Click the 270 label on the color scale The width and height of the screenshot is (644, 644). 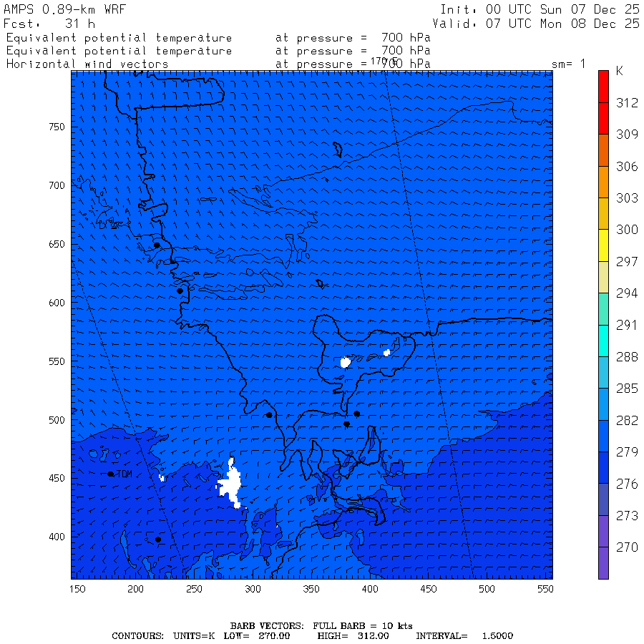(x=627, y=547)
